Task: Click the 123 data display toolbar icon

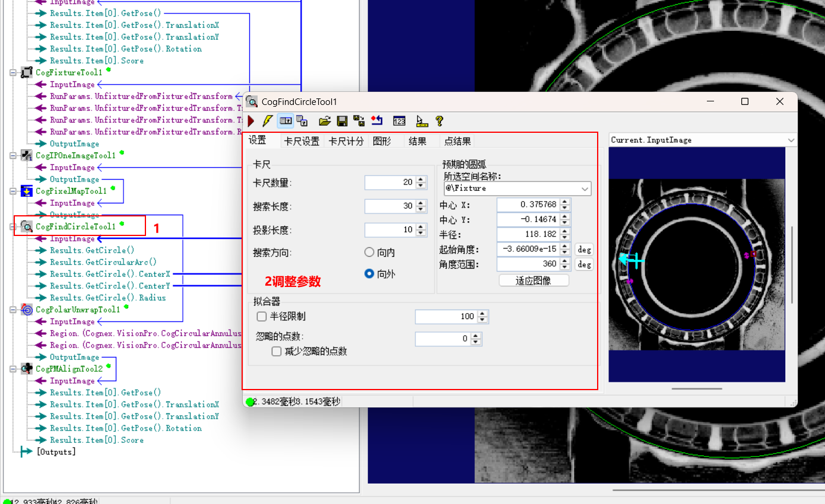Action: click(x=399, y=121)
